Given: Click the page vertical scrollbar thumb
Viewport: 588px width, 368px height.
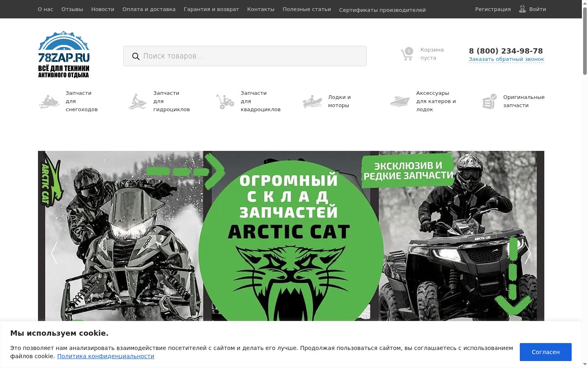Looking at the screenshot, I should 585,41.
